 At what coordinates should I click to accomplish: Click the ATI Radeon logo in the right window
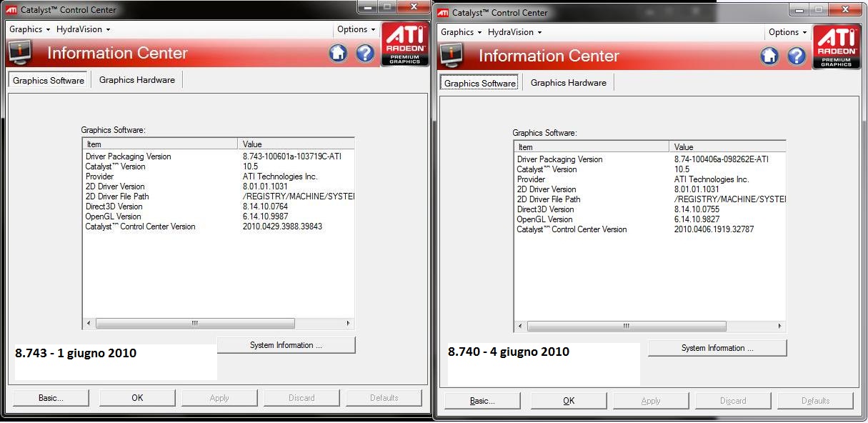(x=836, y=46)
